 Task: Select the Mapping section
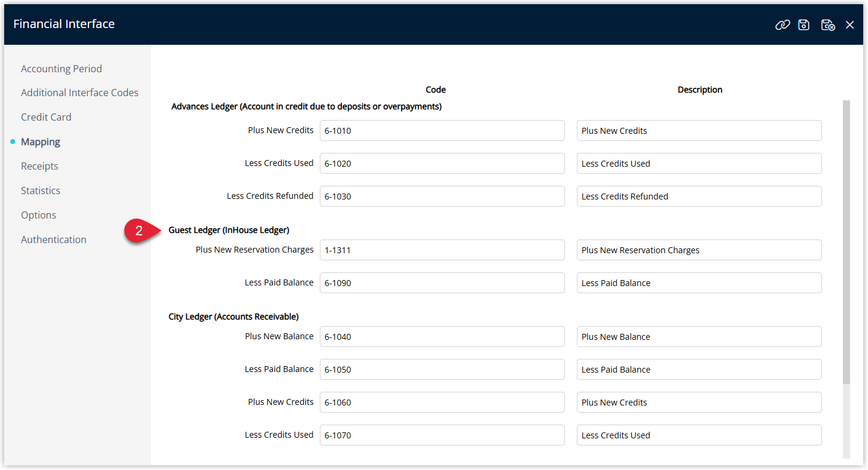(x=41, y=142)
